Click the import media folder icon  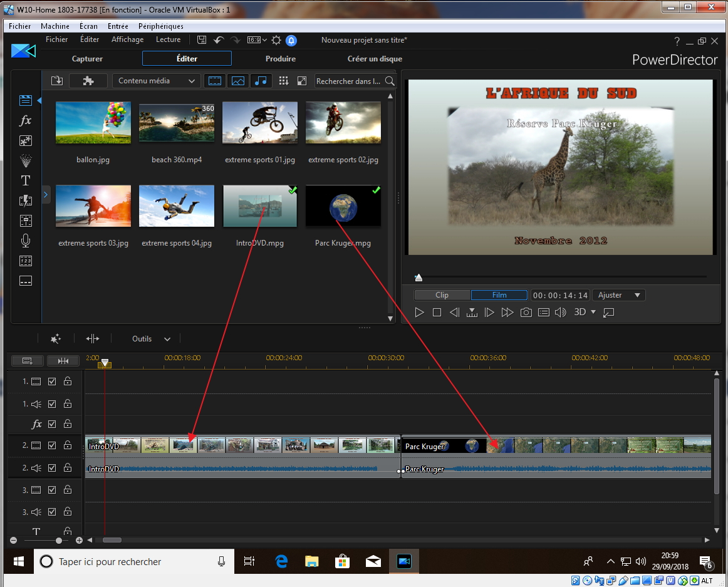click(x=56, y=81)
